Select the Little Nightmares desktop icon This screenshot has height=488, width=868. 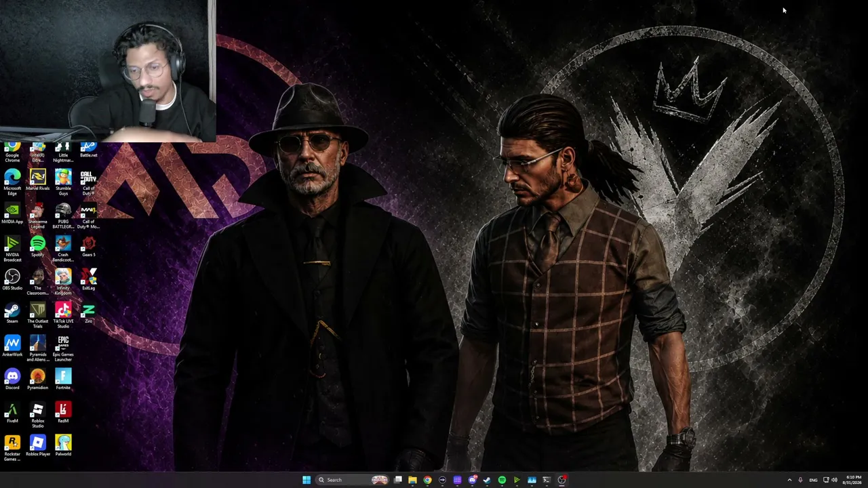click(x=63, y=152)
